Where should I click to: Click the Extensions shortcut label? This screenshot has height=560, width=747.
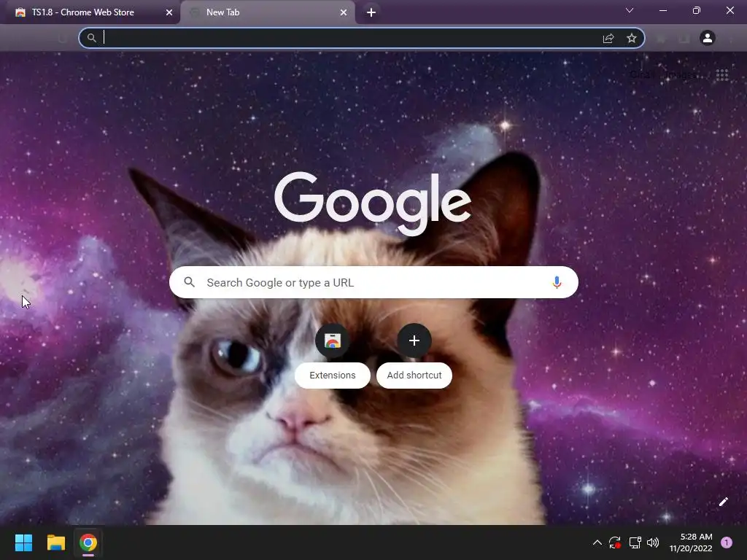[x=333, y=376]
